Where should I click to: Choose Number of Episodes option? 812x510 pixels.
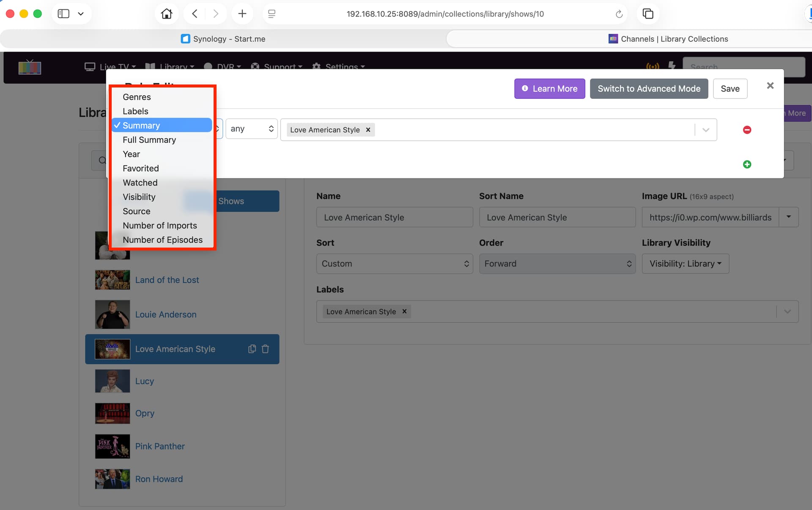tap(162, 240)
